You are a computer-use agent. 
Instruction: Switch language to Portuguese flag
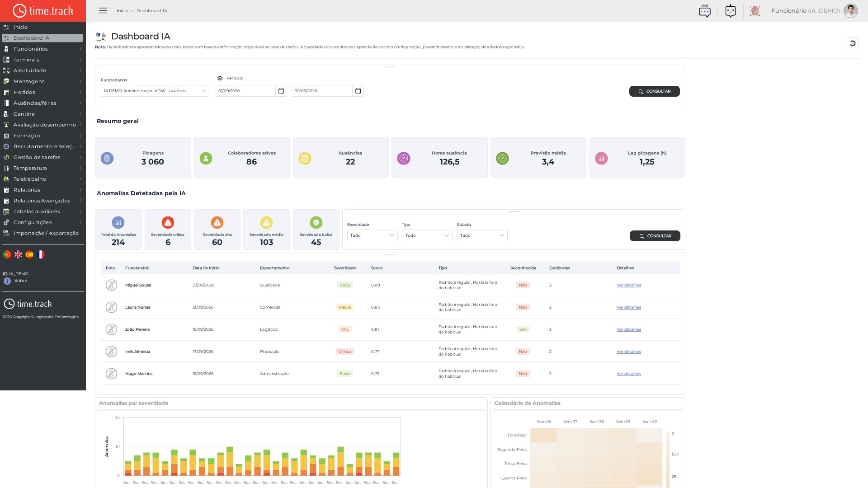point(7,254)
